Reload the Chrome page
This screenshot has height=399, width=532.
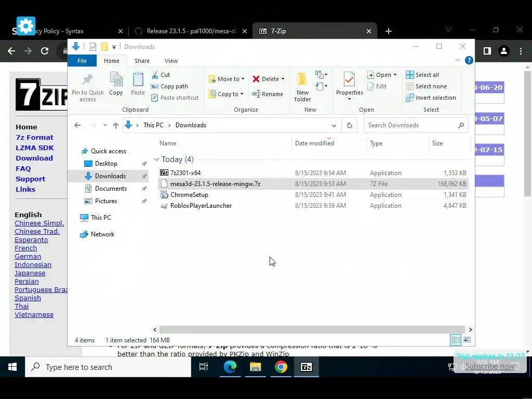click(45, 51)
